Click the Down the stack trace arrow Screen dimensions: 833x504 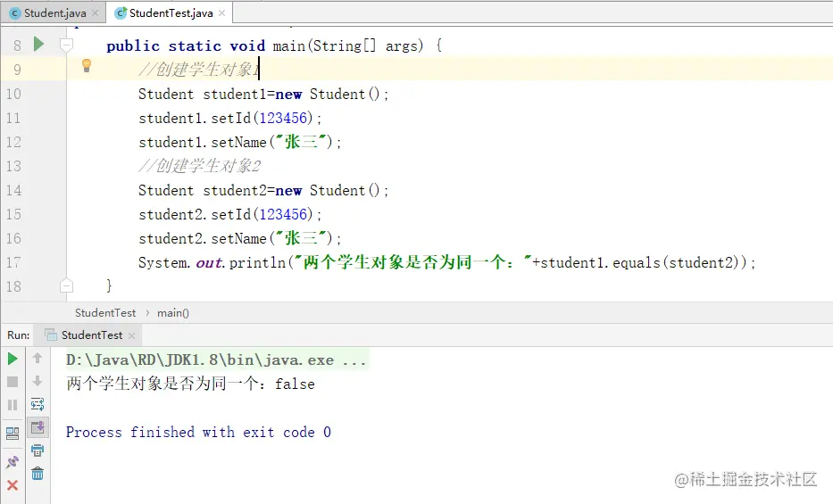(x=37, y=381)
